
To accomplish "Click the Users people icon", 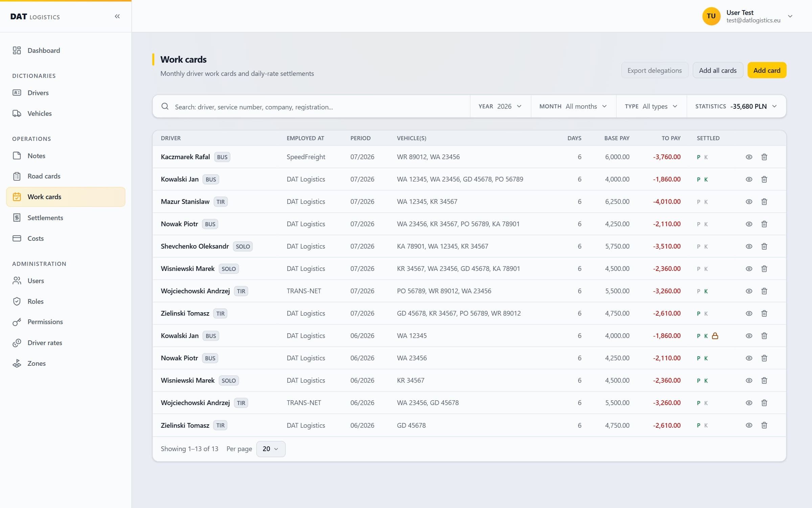I will pyautogui.click(x=17, y=281).
